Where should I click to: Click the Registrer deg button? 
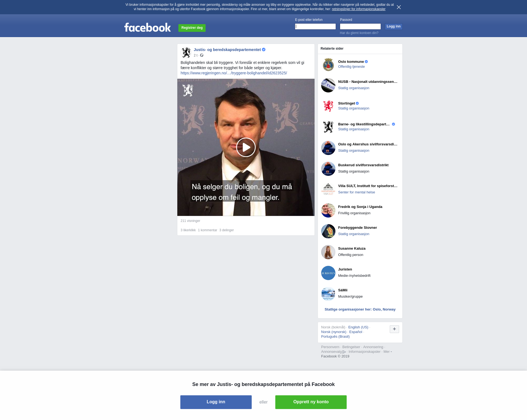click(x=192, y=28)
